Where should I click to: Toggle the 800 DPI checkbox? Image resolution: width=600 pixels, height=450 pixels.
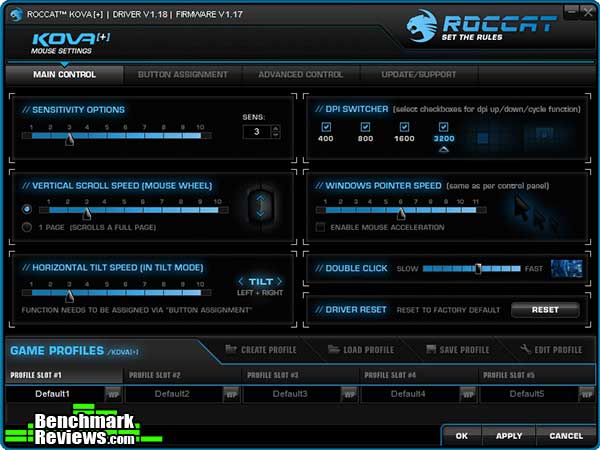click(365, 127)
